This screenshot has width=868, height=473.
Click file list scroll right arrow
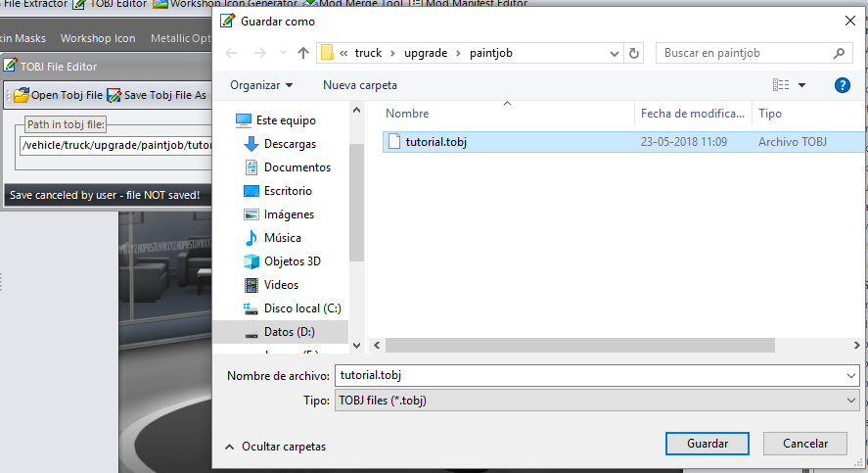pyautogui.click(x=856, y=346)
